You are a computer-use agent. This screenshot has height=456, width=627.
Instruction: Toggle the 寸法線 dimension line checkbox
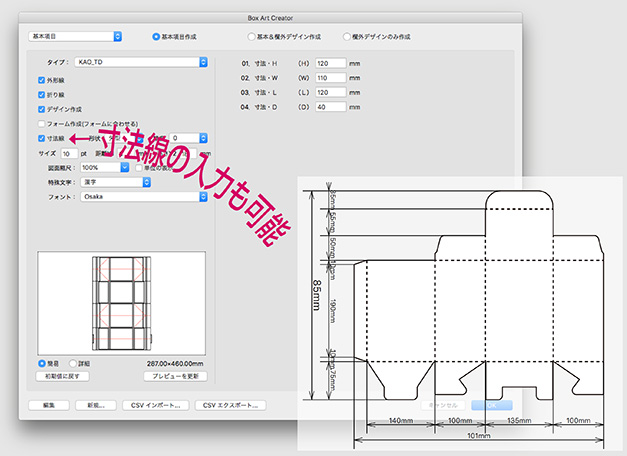[x=41, y=138]
